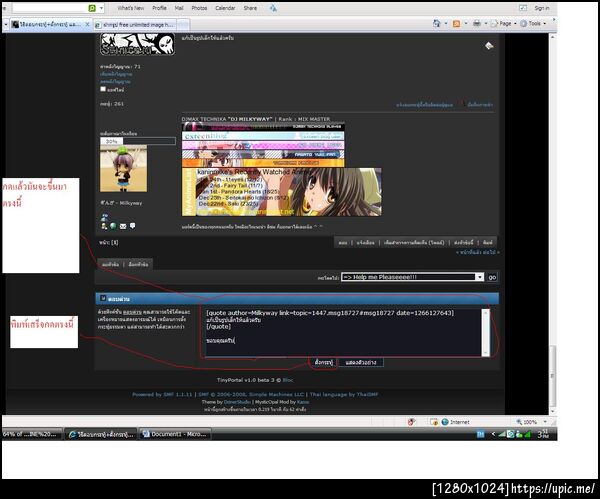Open the Help me Pleaseeee!!! jump dropdown
This screenshot has width=600, height=499.
[x=412, y=277]
